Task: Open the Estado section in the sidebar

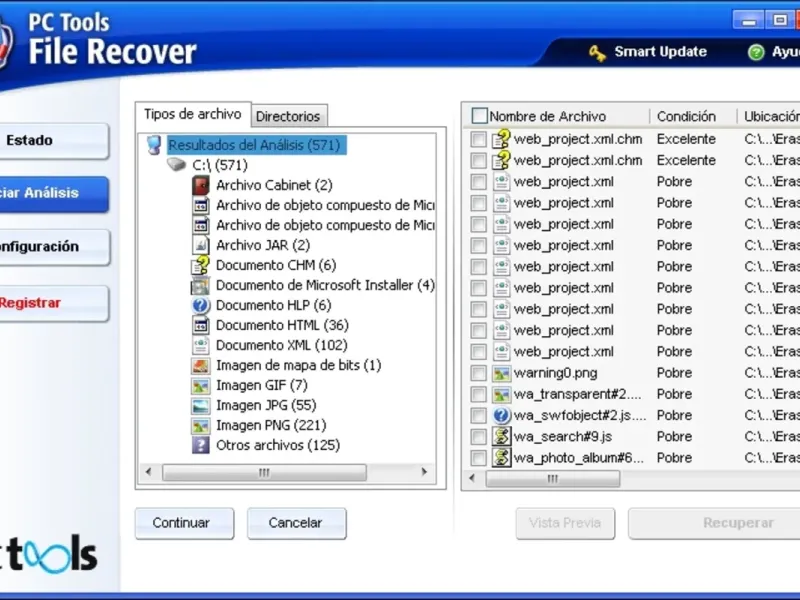Action: [x=54, y=140]
